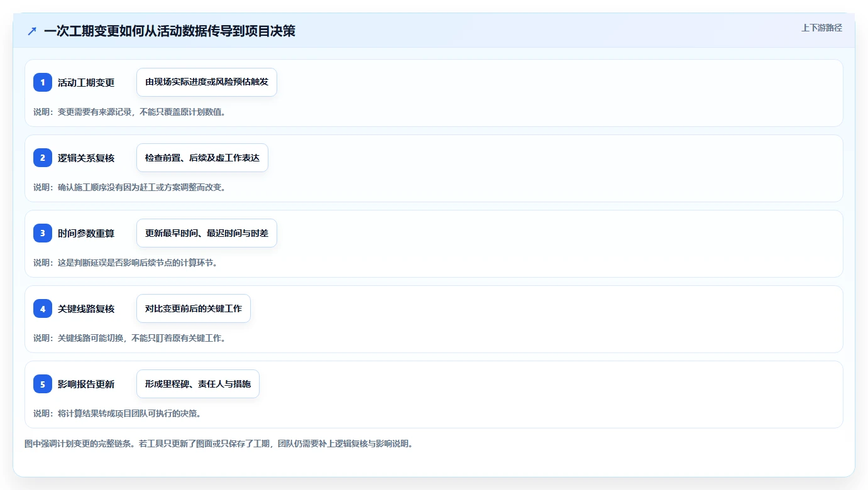Click the 更新最早时间、最迟时间与时差 chip
The height and width of the screenshot is (490, 868).
tap(207, 233)
